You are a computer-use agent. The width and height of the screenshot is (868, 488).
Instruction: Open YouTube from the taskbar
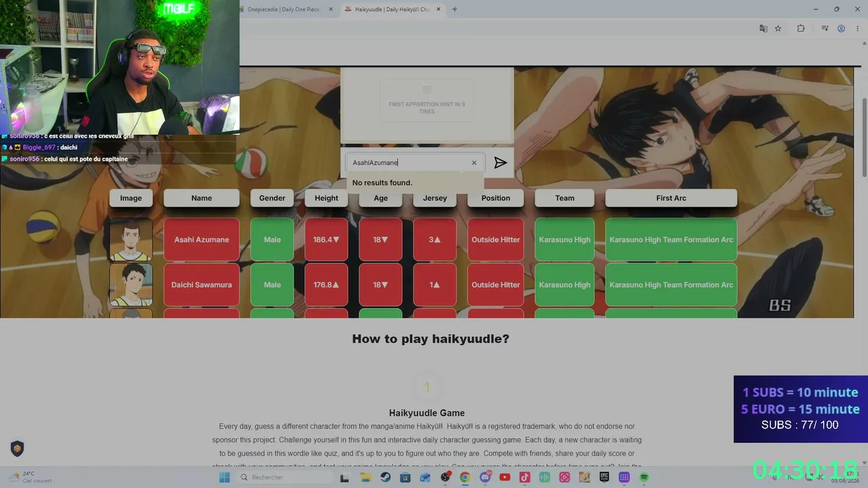click(x=505, y=477)
